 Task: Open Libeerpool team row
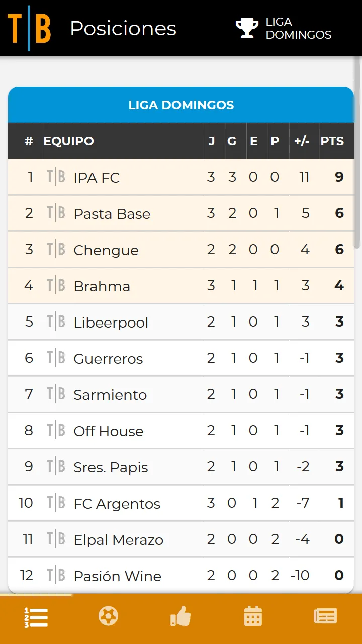(181, 322)
